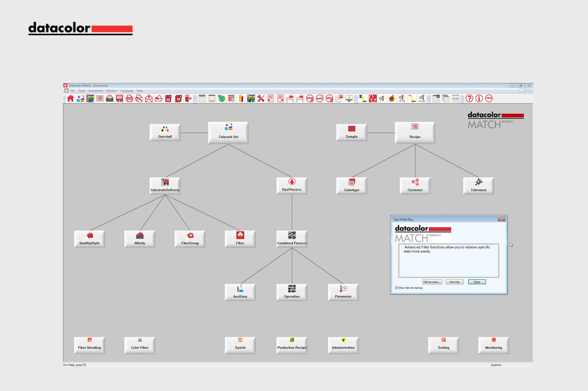Uncheck Show tips at startup
The height and width of the screenshot is (391, 588).
397,288
